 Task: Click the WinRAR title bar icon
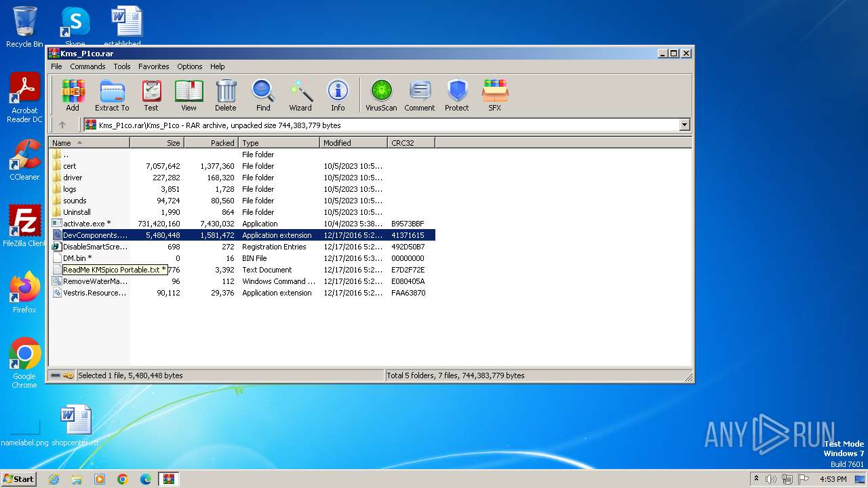point(54,54)
